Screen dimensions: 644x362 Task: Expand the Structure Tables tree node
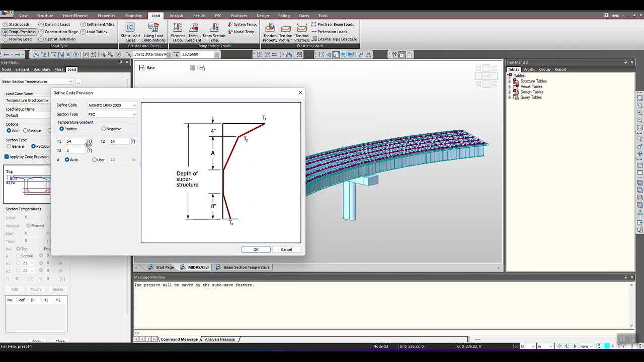click(x=509, y=81)
